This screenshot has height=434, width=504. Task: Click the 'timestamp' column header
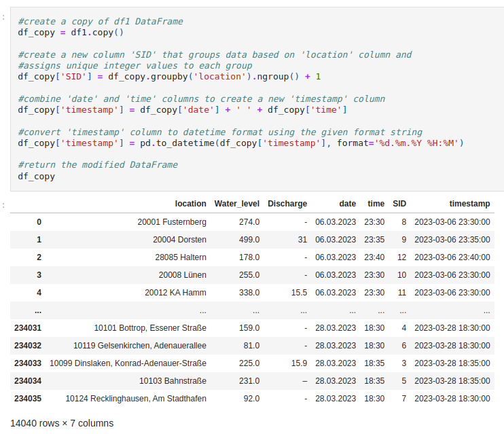click(x=469, y=204)
